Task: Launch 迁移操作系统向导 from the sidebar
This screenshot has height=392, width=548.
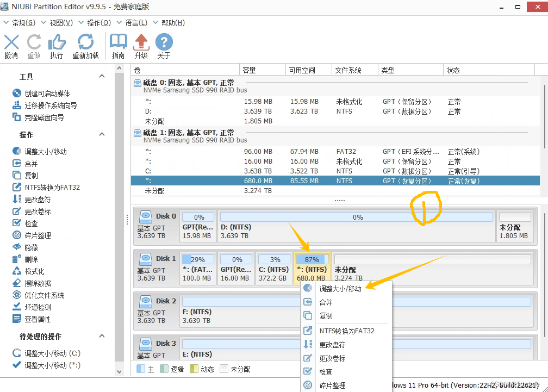Action: 45,105
